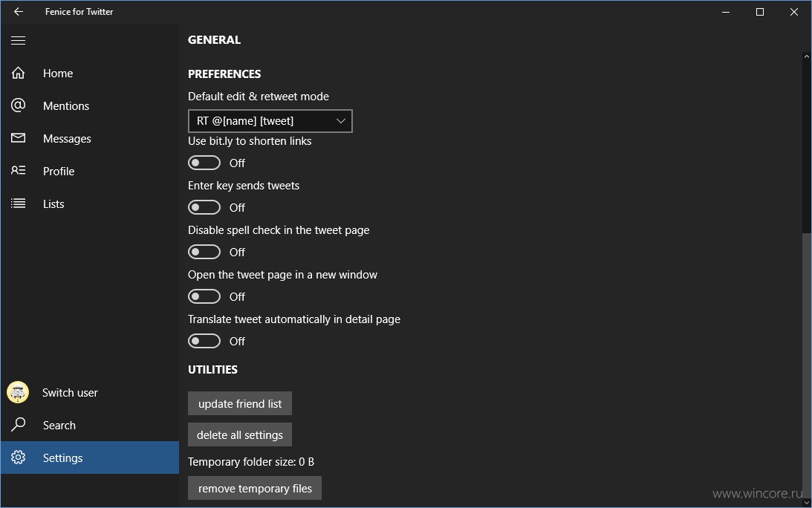Go to Home in sidebar
The width and height of the screenshot is (812, 508).
point(58,74)
